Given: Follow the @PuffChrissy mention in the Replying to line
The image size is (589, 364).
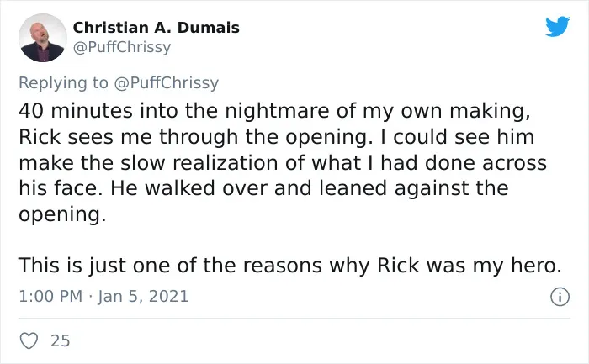Looking at the screenshot, I should [166, 82].
